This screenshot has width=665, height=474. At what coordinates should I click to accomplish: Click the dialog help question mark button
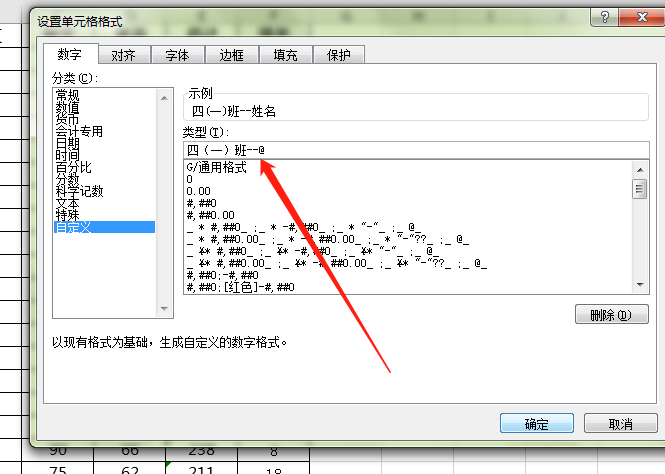click(x=605, y=17)
